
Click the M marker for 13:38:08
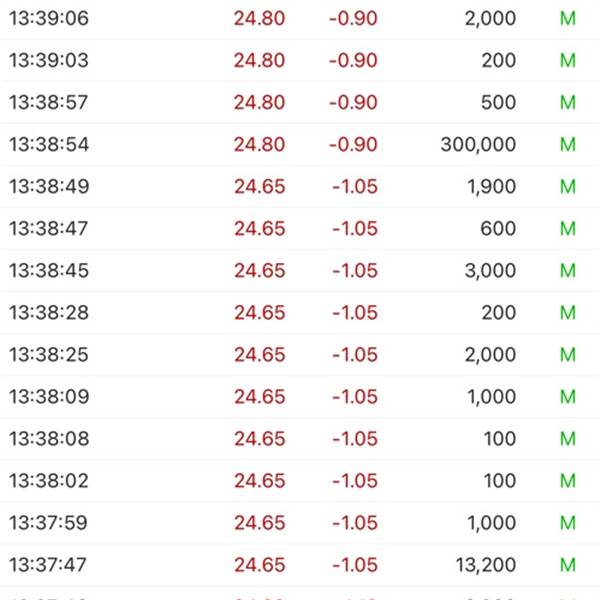point(568,439)
